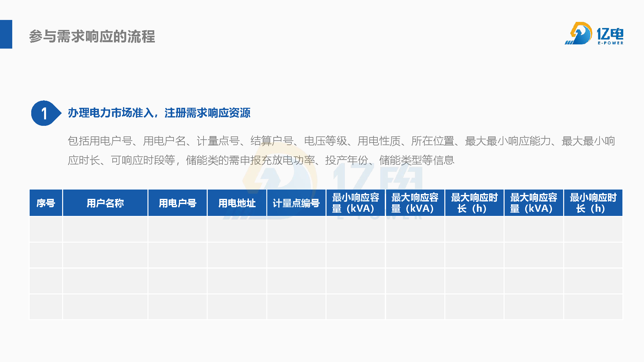Click the blue title accent bar
This screenshot has height=362, width=644.
pyautogui.click(x=6, y=34)
